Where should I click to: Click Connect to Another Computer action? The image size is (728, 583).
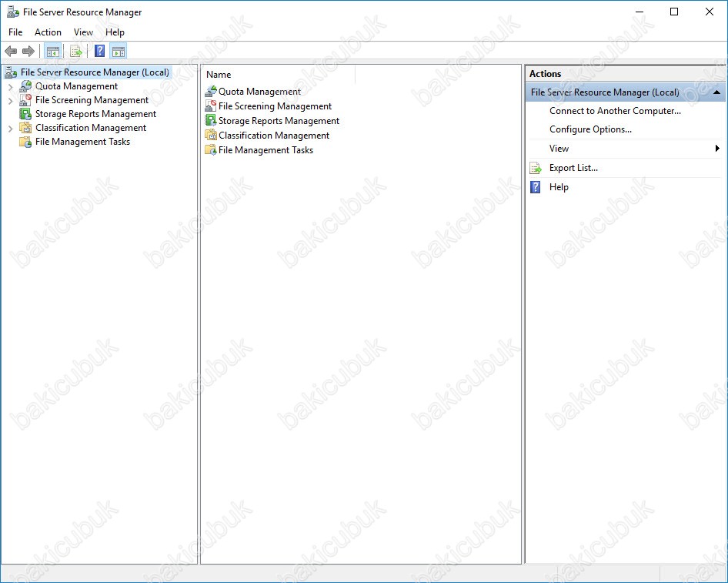[x=615, y=111]
